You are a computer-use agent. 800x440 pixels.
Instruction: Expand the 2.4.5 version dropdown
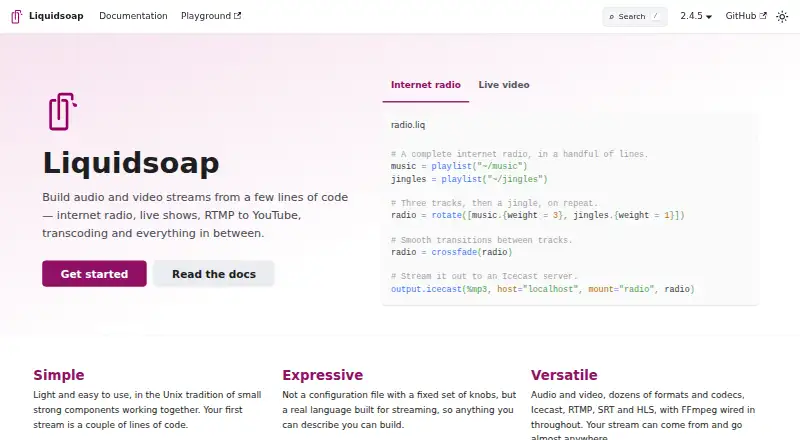pyautogui.click(x=696, y=16)
